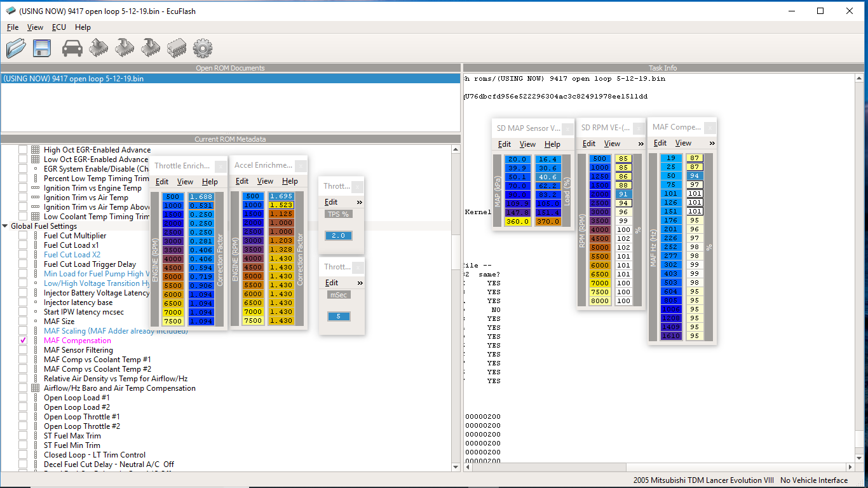Close the Throttle Enrichment table window
Screen dimensions: 868x488
tap(220, 166)
